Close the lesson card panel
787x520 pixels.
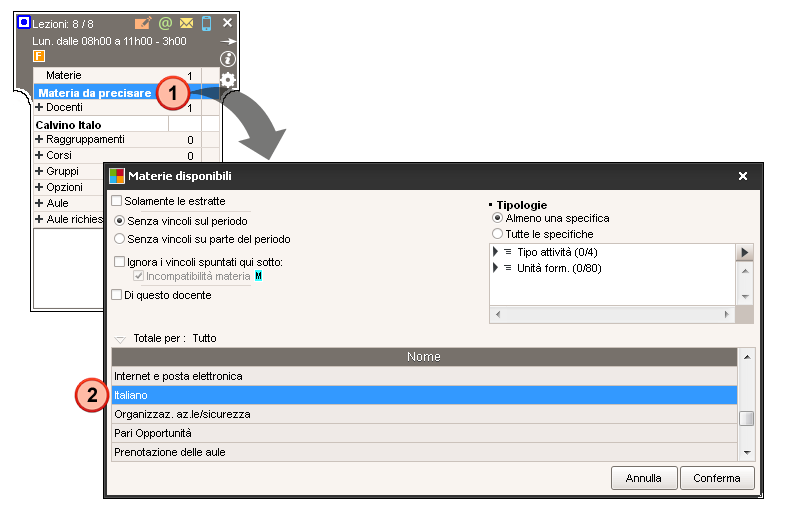pyautogui.click(x=227, y=23)
